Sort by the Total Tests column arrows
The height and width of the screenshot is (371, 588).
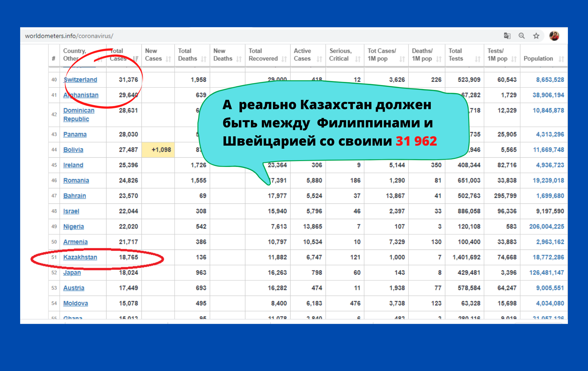point(478,59)
